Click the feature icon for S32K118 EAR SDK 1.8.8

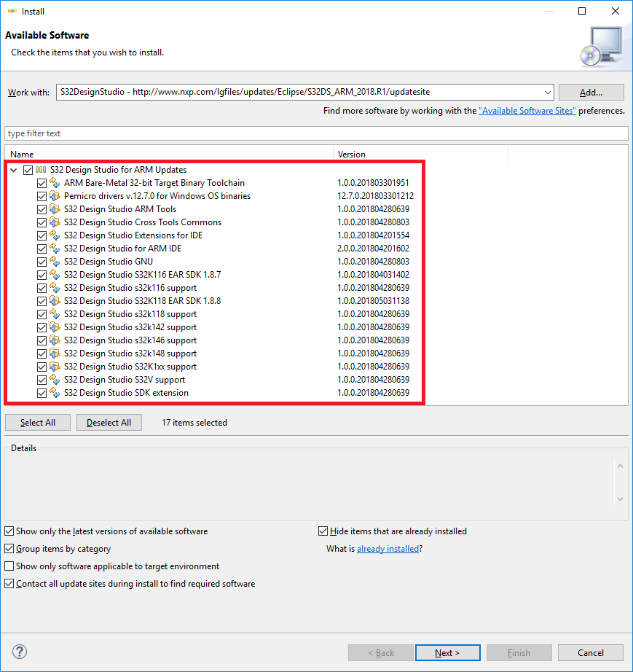55,301
